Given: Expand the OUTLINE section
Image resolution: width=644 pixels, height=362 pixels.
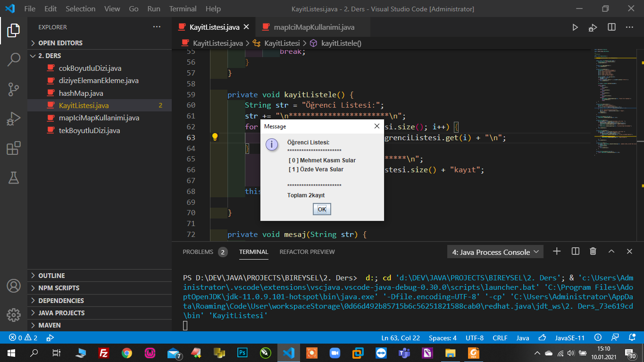Looking at the screenshot, I should coord(51,276).
